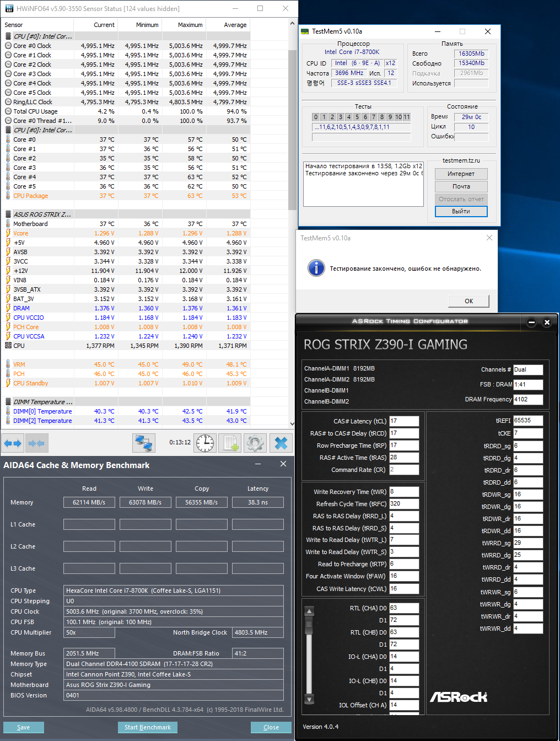The width and height of the screenshot is (560, 741).
Task: Click the Интернет button in TestMem5
Action: pos(461,174)
